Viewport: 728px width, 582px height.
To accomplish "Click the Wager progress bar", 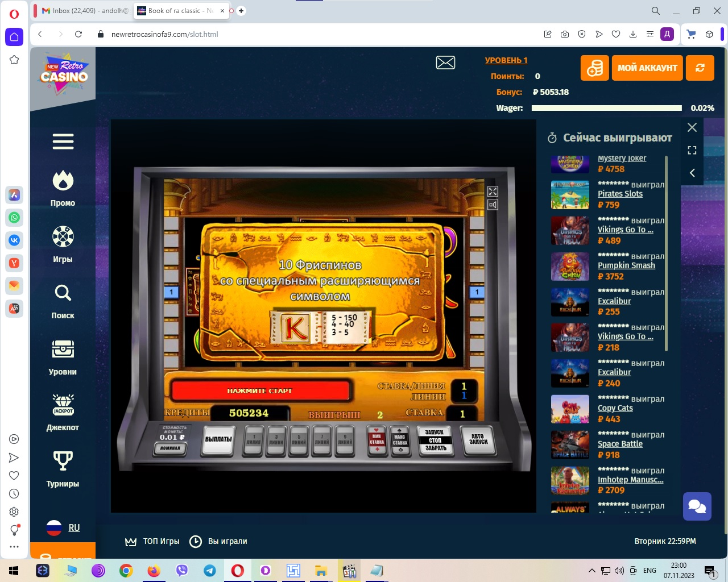I will (606, 108).
